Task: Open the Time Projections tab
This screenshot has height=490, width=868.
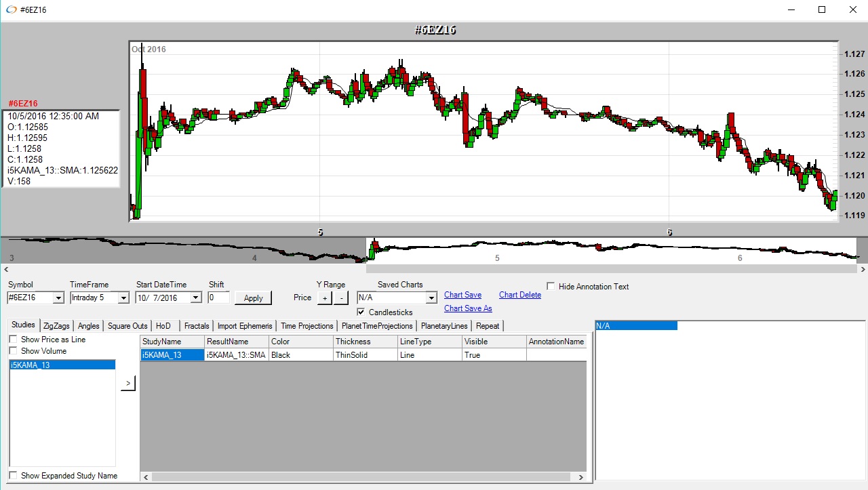Action: 307,326
